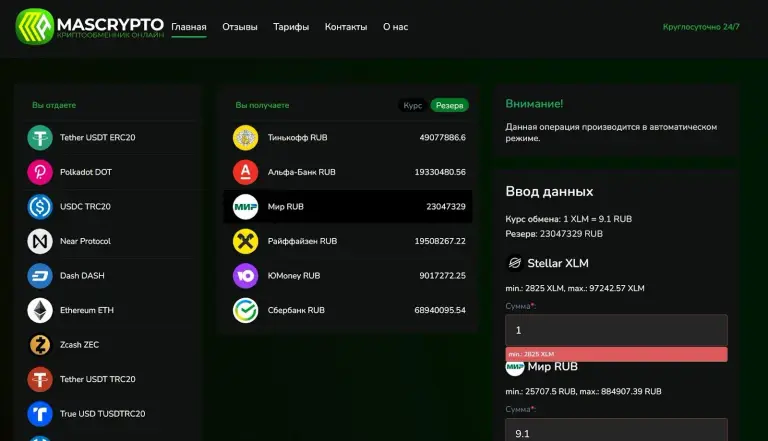
Task: Select the Tether USDT ERC20 icon
Action: point(40,138)
